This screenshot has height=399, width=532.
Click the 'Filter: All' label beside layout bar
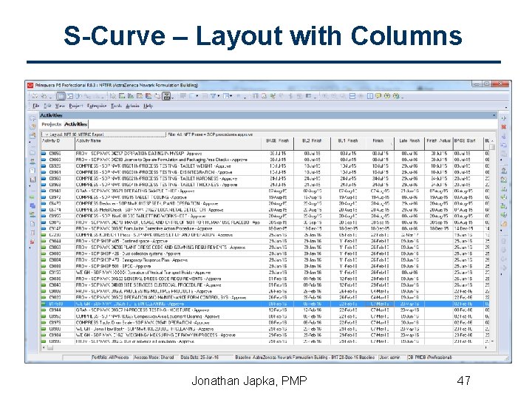tap(211, 134)
